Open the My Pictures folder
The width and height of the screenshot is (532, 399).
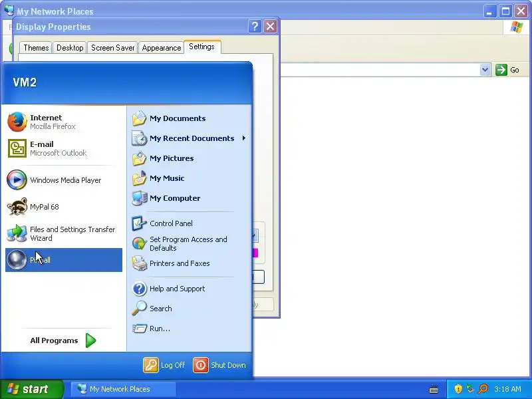point(190,158)
